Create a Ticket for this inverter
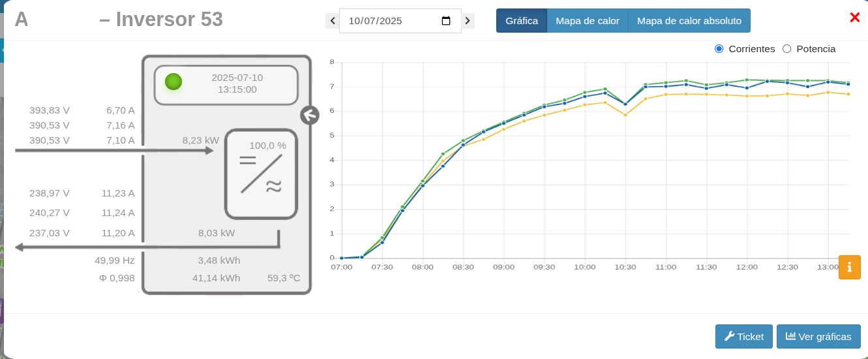This screenshot has width=868, height=359. [743, 337]
